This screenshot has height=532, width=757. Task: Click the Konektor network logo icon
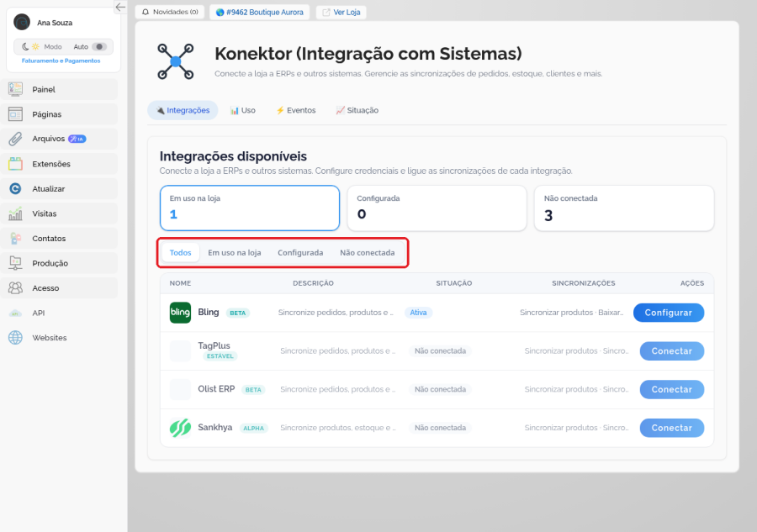coord(176,61)
